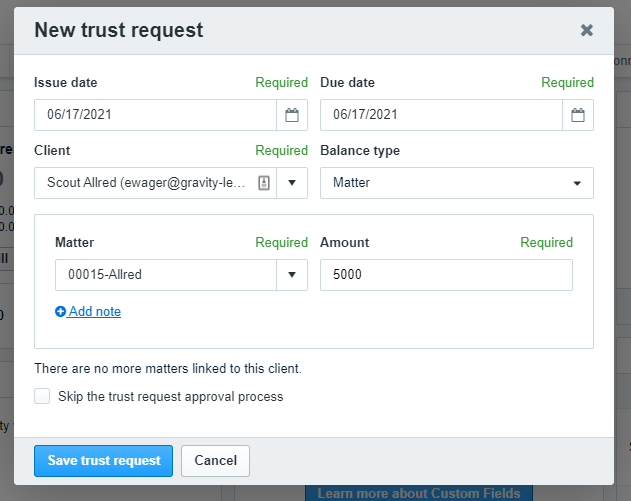This screenshot has width=631, height=501.
Task: Click the Save trust request button
Action: 103,461
